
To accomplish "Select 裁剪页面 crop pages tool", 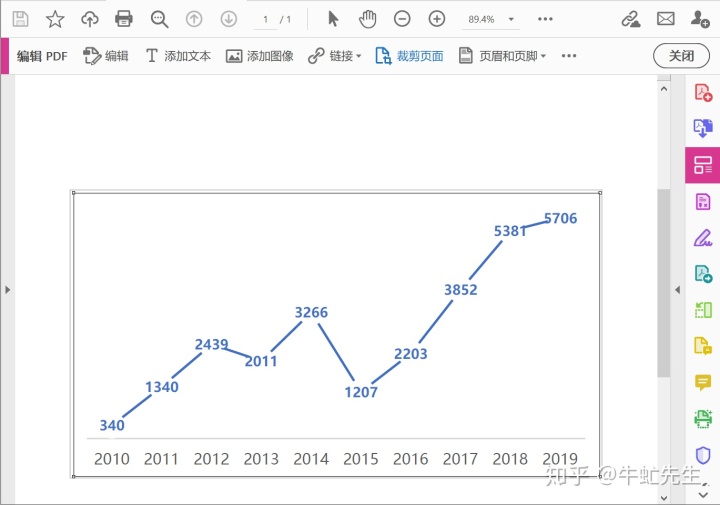I will point(409,56).
